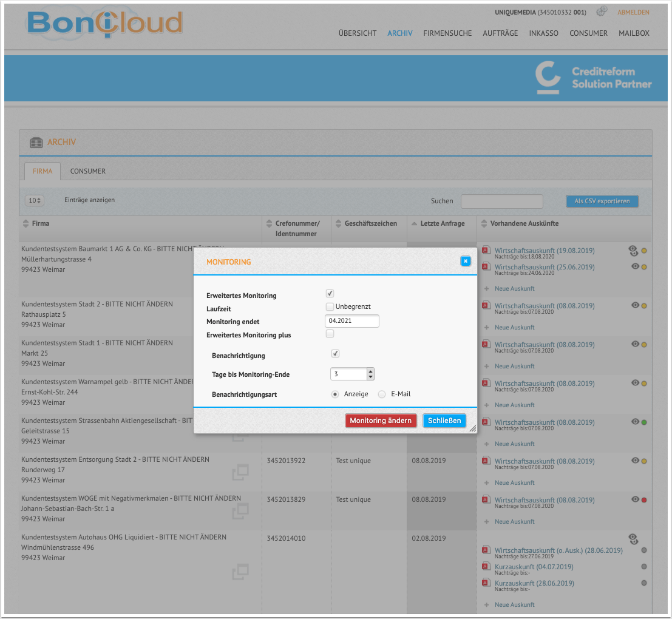Click red status dot in WOGE Negativmerkmalen row
This screenshot has height=619, width=672.
point(644,500)
